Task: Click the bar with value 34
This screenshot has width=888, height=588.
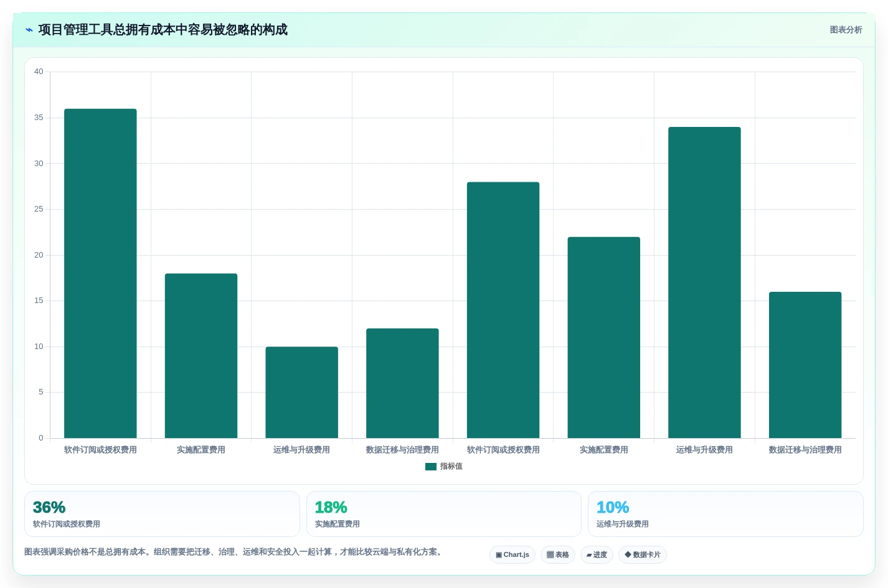Action: tap(704, 282)
